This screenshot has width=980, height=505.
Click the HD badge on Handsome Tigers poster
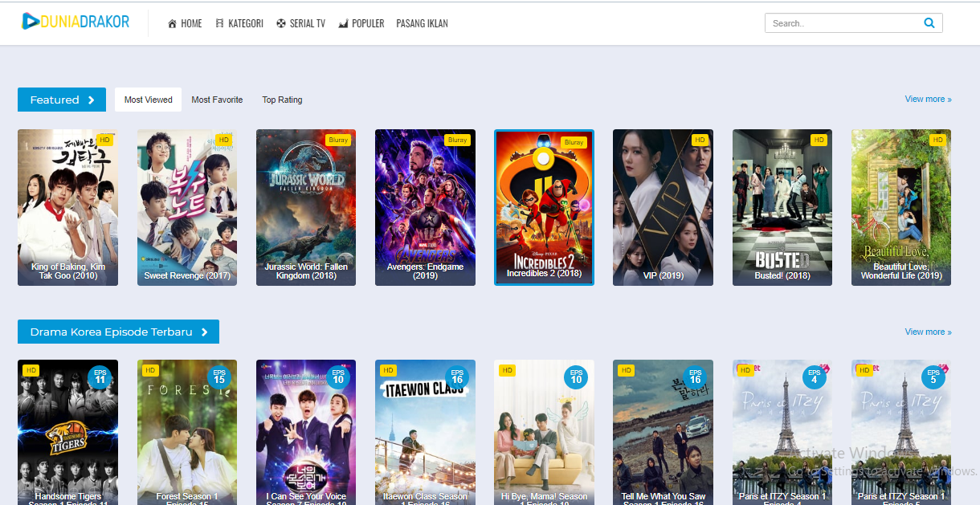[x=31, y=370]
